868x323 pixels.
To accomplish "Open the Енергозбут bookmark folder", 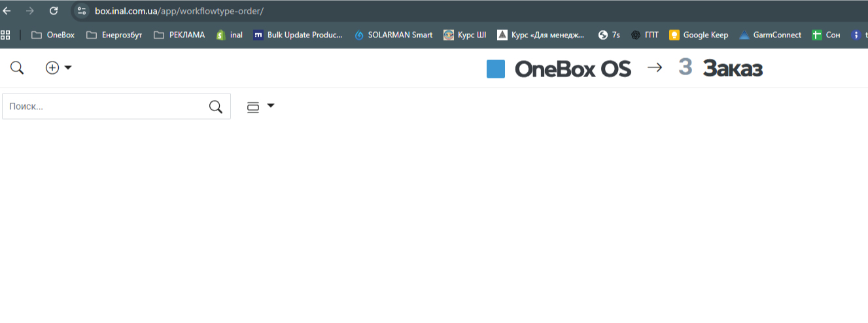I will click(x=114, y=35).
